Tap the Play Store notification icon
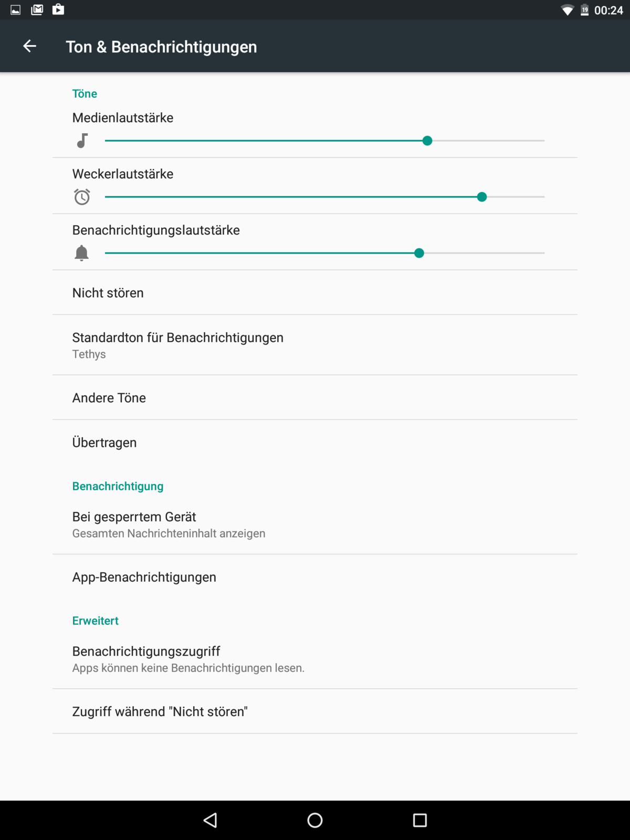This screenshot has width=630, height=840. pyautogui.click(x=58, y=9)
